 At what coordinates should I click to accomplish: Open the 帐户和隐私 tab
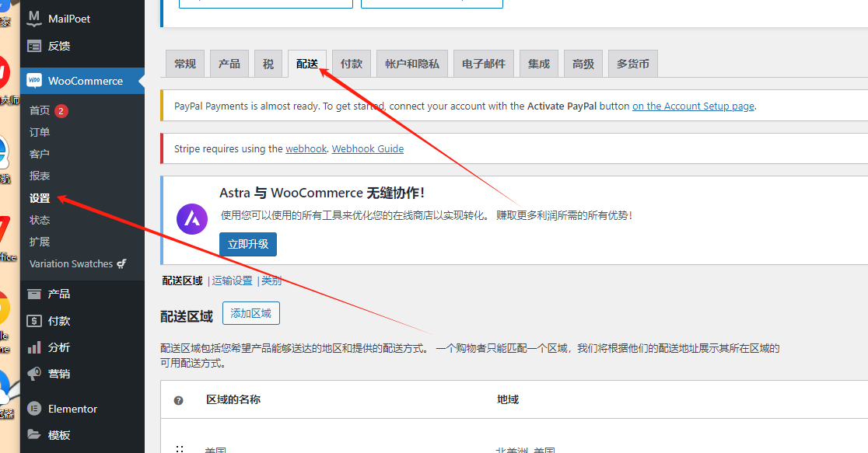tap(412, 64)
